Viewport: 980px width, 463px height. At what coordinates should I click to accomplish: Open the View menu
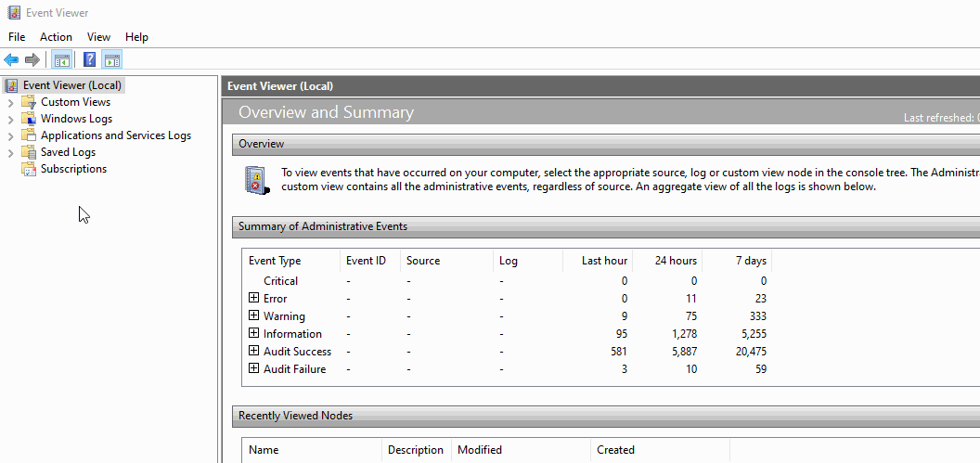click(x=98, y=37)
